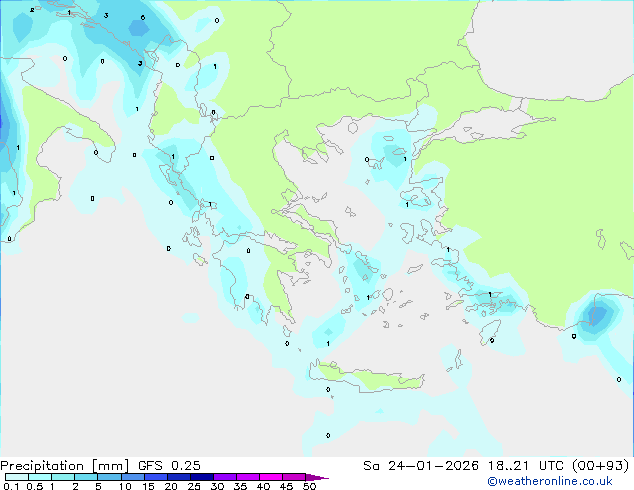634x490 pixels.
Task: Click the 20–25 mm dark blue swatch
Action: [179, 477]
